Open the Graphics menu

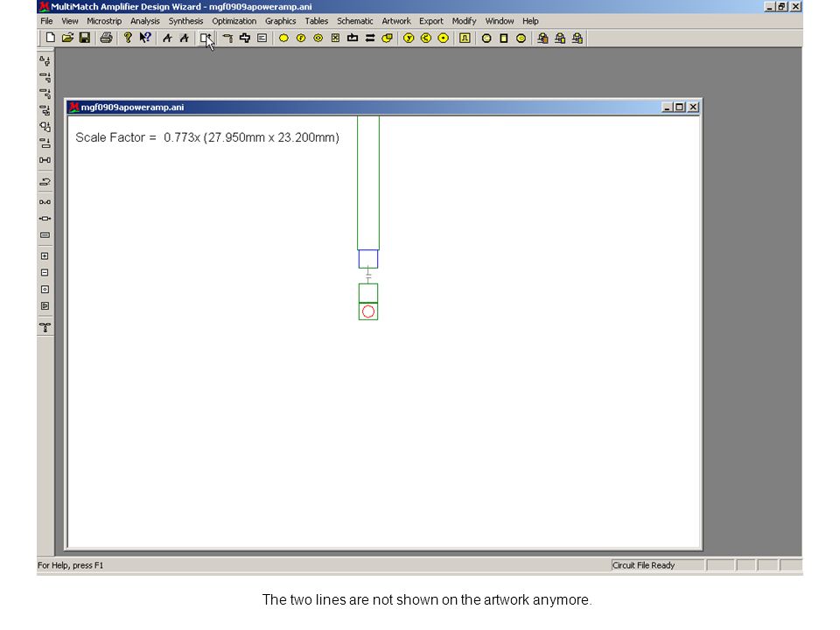click(x=280, y=21)
